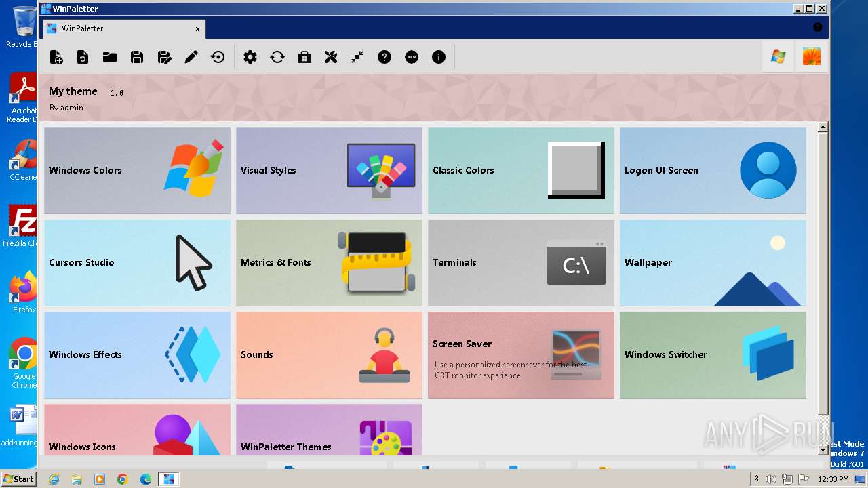The image size is (868, 488).
Task: Open a theme folder icon
Action: pos(110,58)
